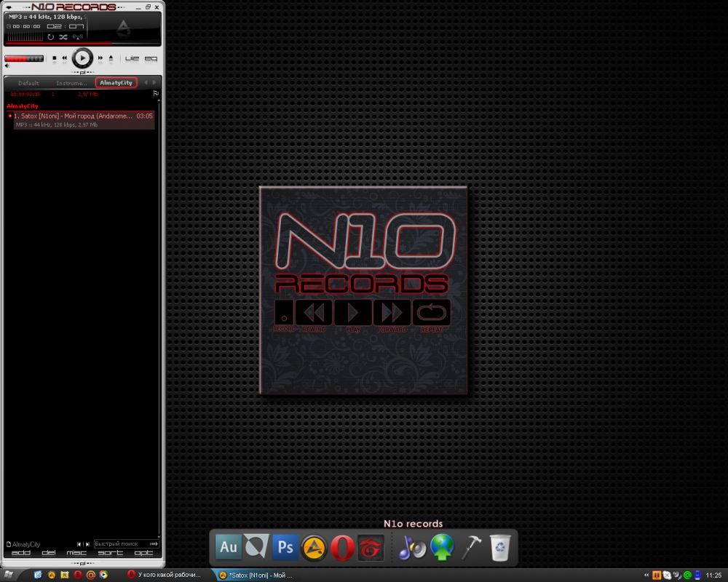Stop playback in the AIMP player
The width and height of the screenshot is (728, 582).
pyautogui.click(x=55, y=58)
